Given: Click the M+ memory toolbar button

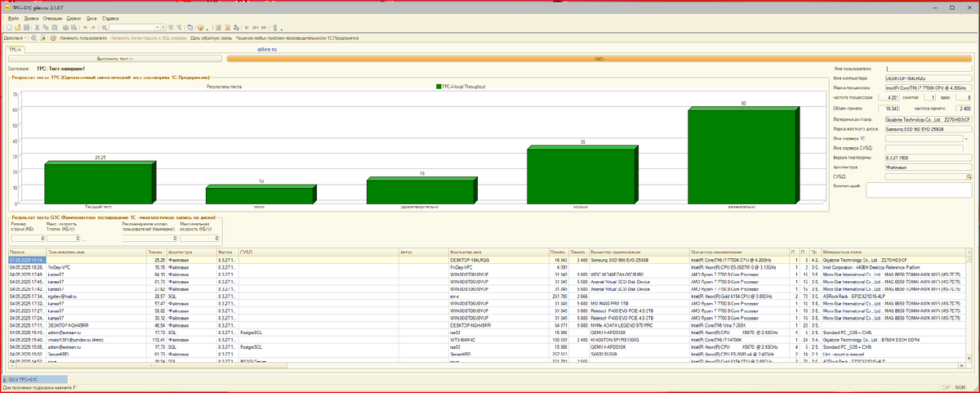Looking at the screenshot, I should click(256, 28).
